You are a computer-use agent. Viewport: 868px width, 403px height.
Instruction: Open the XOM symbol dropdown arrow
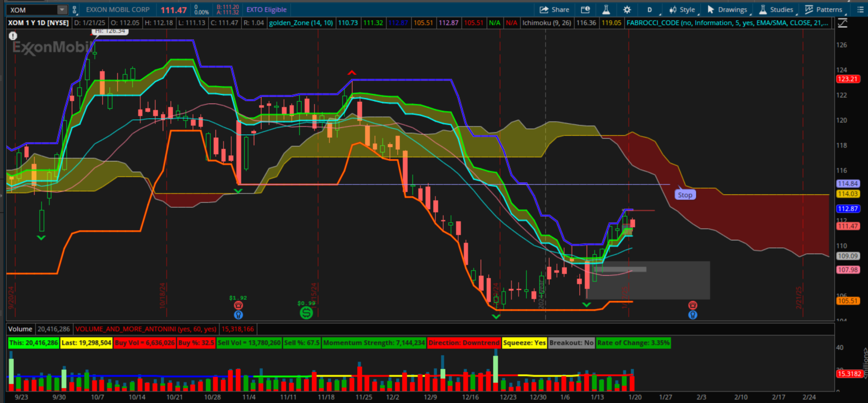click(x=62, y=10)
